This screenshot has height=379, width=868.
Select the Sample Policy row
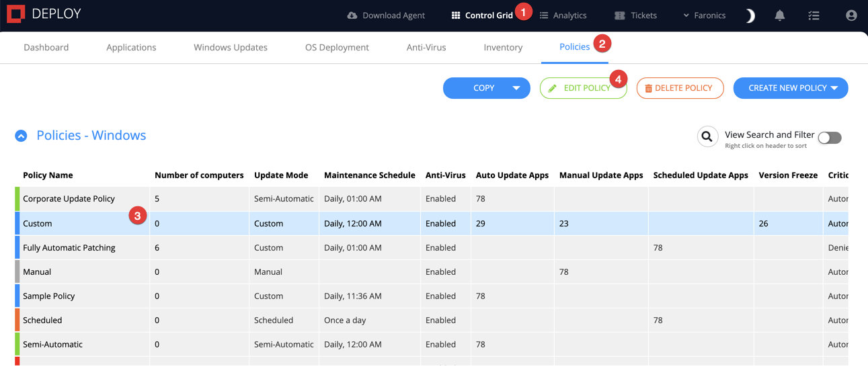[x=432, y=296]
